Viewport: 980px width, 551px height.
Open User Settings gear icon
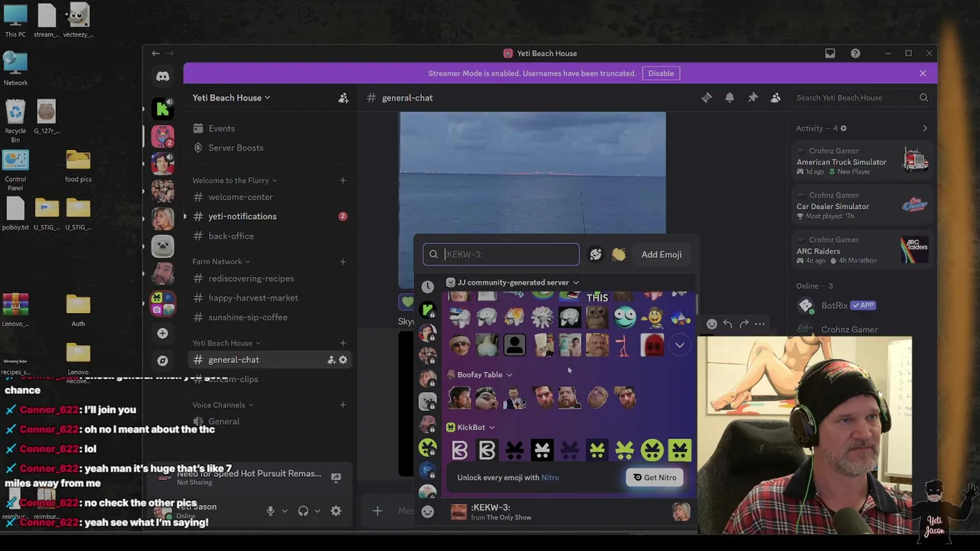pos(335,510)
